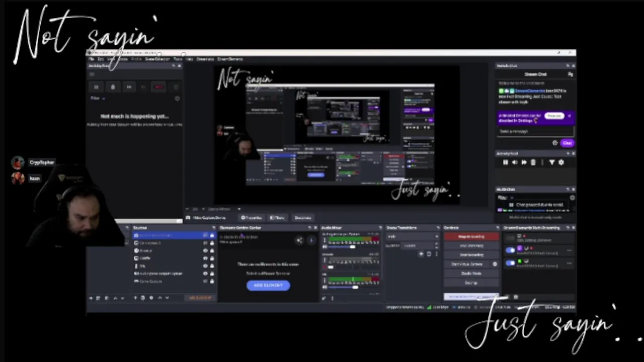Adjust second Audio Mixer volume slider
Image resolution: width=644 pixels, height=362 pixels.
(353, 267)
